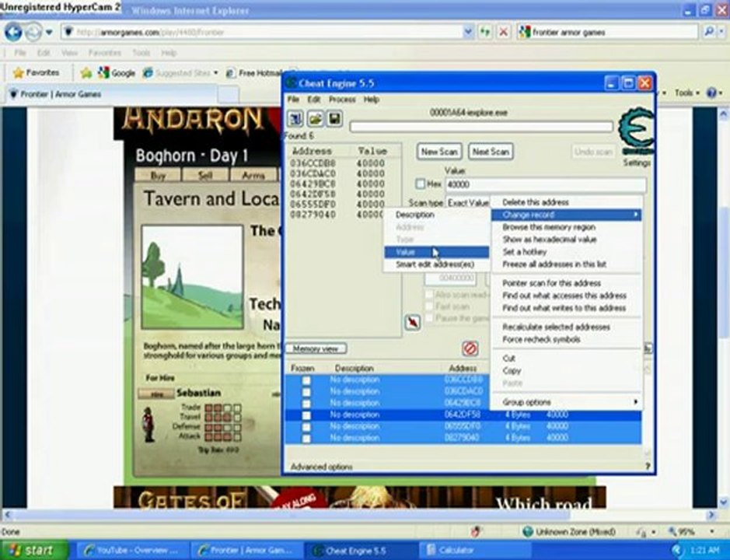Open Cheat Engine File menu
Screen dimensions: 730x560
293,100
